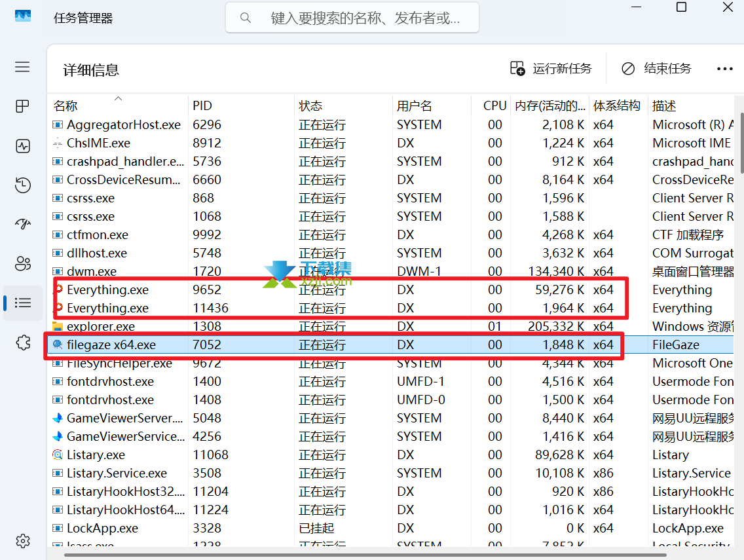Select the explorer.exe process row

pos(390,327)
